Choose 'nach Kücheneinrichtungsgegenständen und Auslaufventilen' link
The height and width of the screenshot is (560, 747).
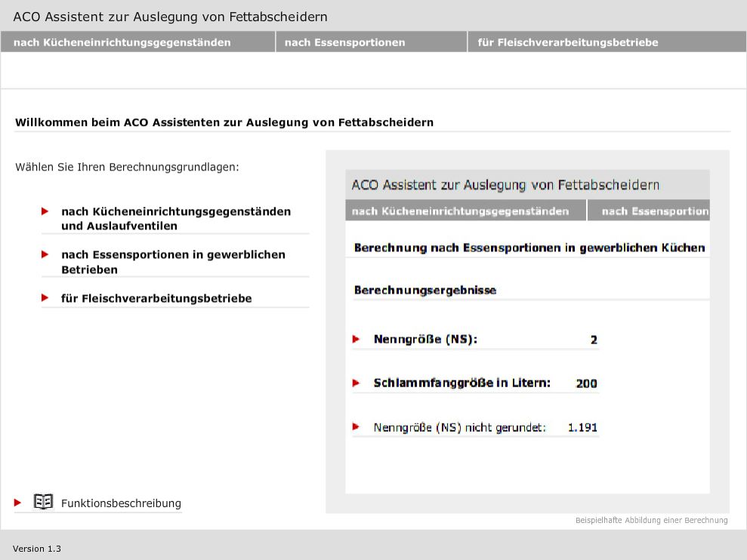176,219
